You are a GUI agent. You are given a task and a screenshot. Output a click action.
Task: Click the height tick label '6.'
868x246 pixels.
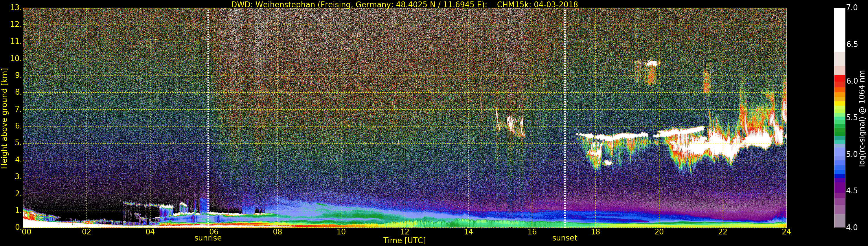click(18, 126)
